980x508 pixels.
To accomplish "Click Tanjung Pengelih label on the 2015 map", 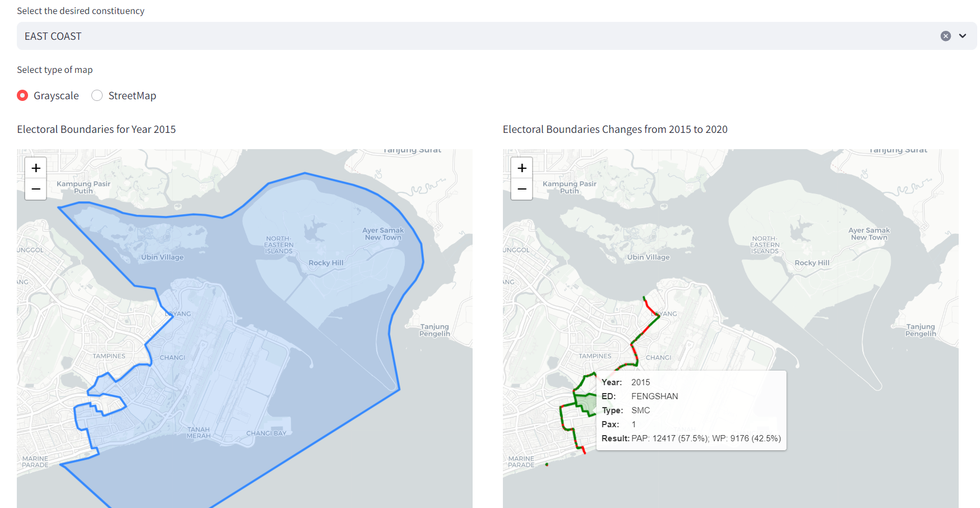I will (434, 330).
